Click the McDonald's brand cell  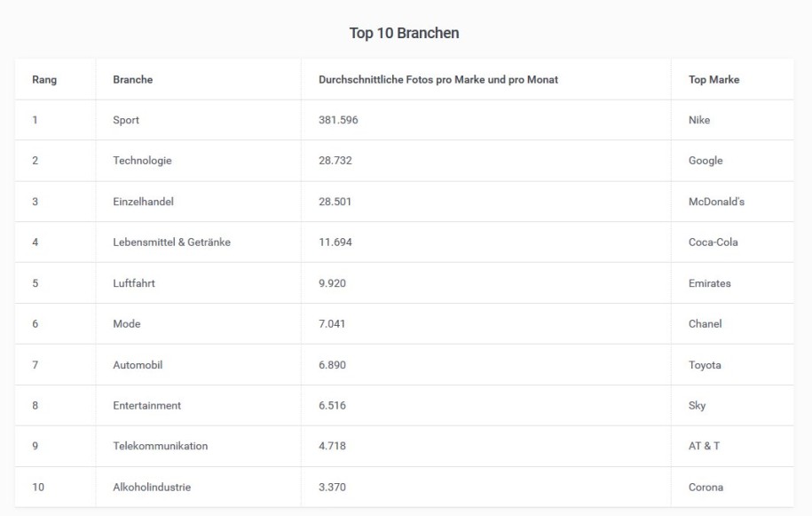(x=716, y=202)
